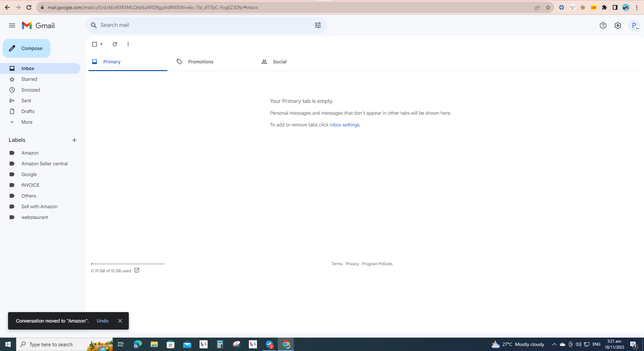The width and height of the screenshot is (644, 351).
Task: Go back in browser
Action: 7,7
